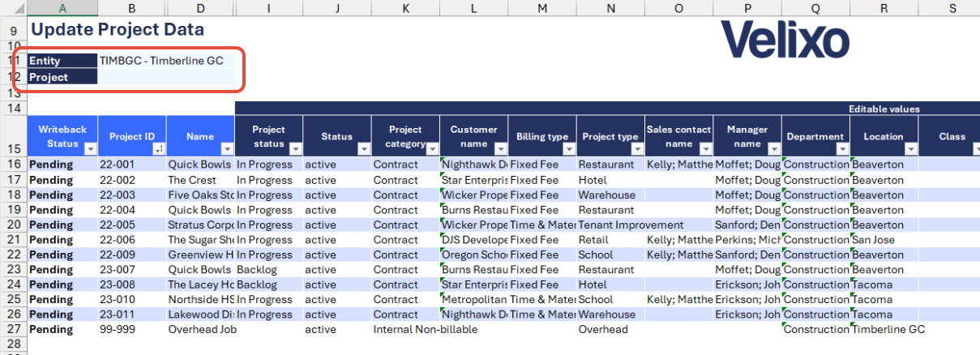Screen dimensions: 980x355
Task: Click The Crest name cell
Action: point(201,180)
